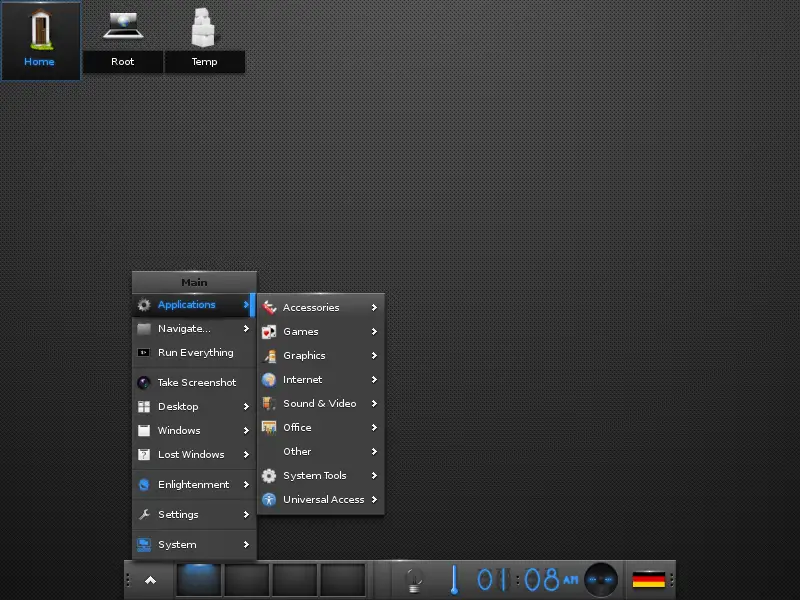
Task: Click the Desktop grid icon
Action: click(144, 407)
